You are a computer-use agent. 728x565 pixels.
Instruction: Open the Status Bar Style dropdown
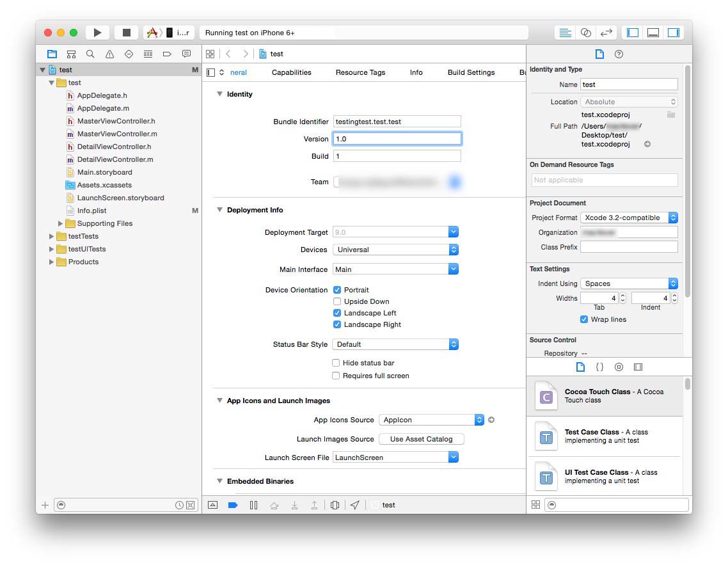(395, 344)
